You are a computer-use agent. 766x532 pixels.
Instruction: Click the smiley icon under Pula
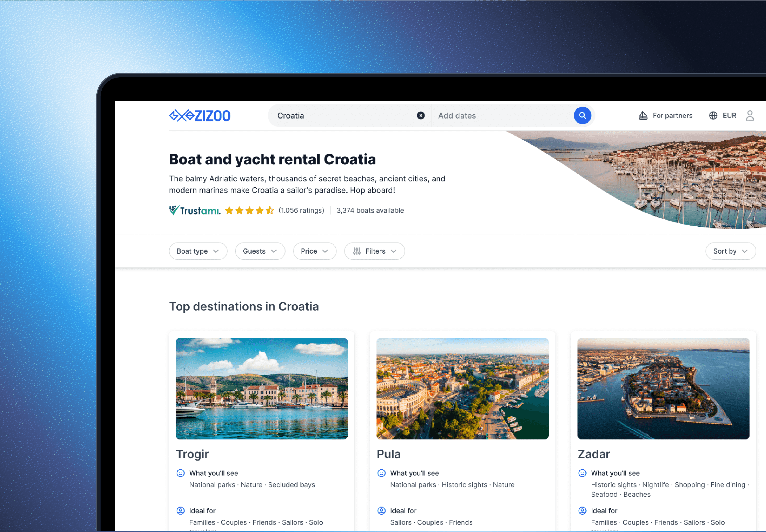[x=381, y=473]
